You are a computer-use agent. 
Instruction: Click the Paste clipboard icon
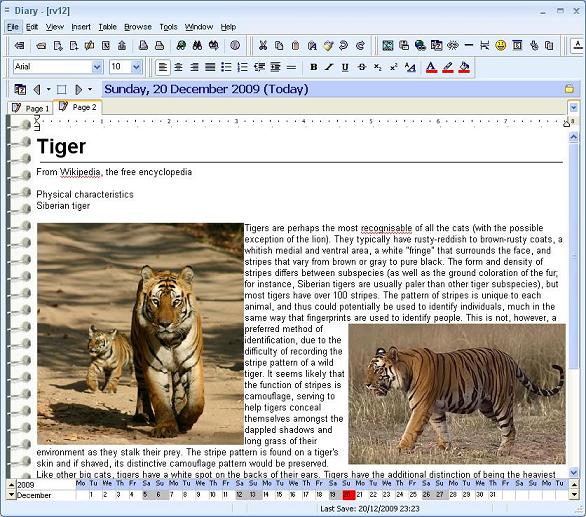point(295,46)
